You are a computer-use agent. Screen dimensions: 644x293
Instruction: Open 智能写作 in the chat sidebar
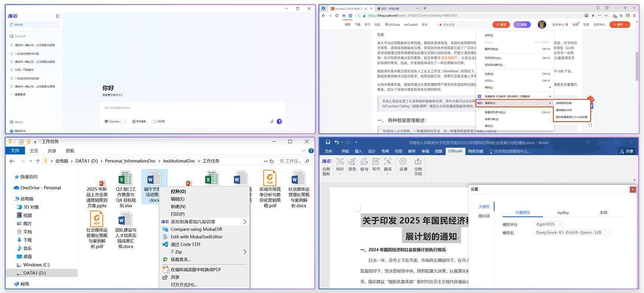[18, 131]
